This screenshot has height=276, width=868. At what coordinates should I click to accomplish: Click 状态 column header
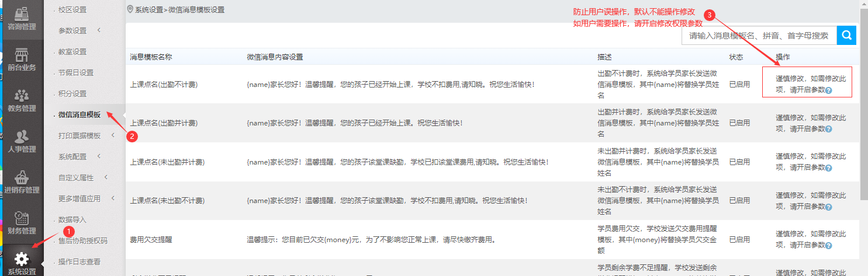(736, 57)
